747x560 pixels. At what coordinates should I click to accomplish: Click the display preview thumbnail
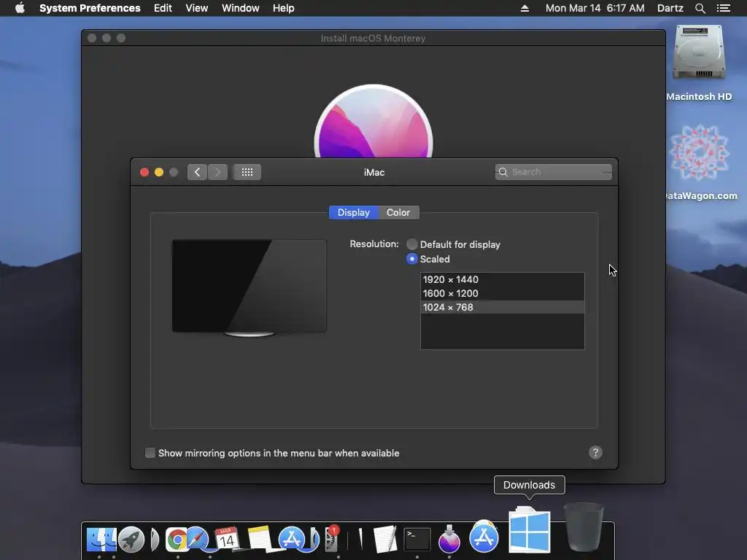tap(249, 287)
